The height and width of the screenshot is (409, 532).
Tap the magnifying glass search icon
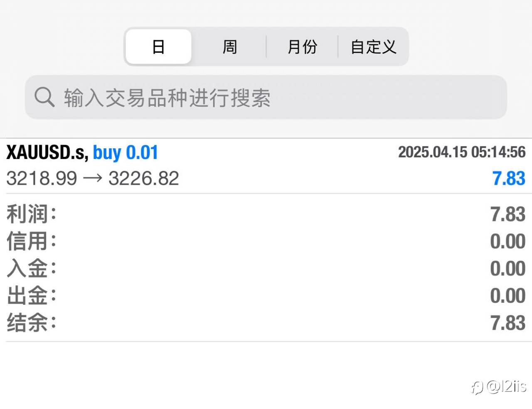point(44,97)
